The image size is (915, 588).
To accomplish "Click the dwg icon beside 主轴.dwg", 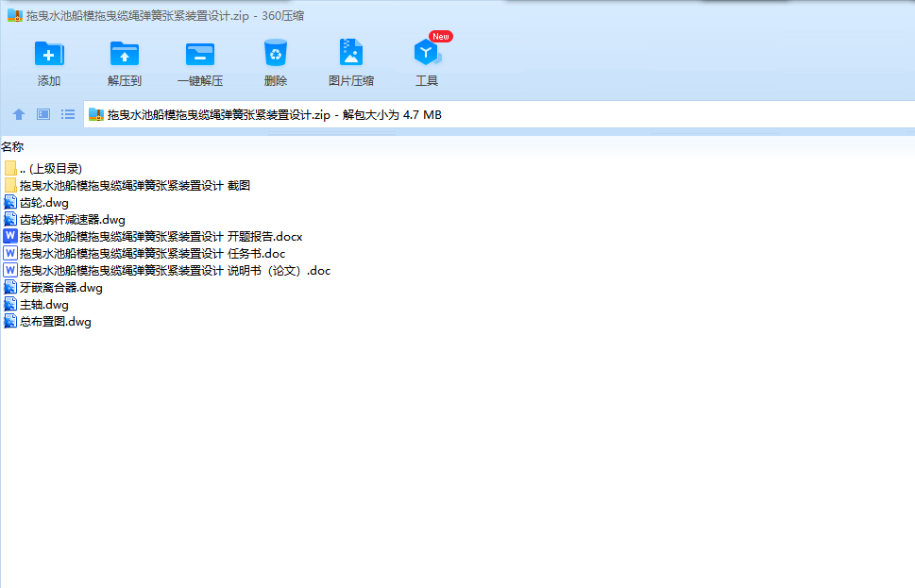I will [10, 304].
